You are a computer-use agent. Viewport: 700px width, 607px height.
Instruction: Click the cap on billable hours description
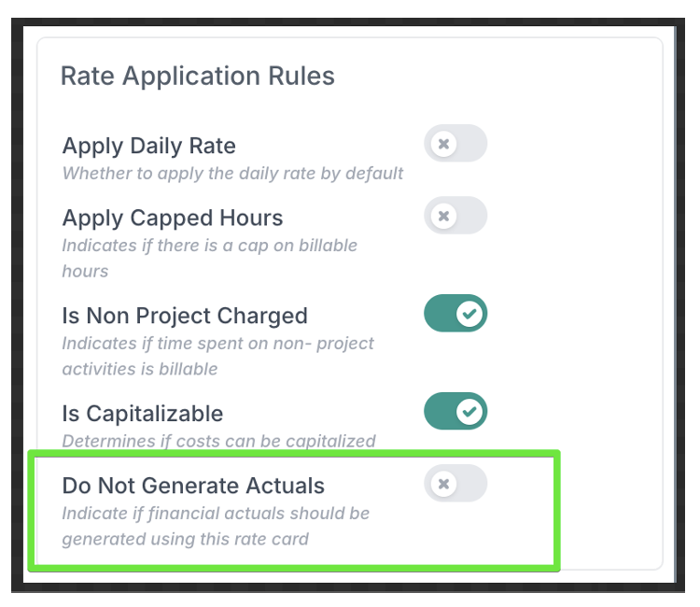coord(209,258)
